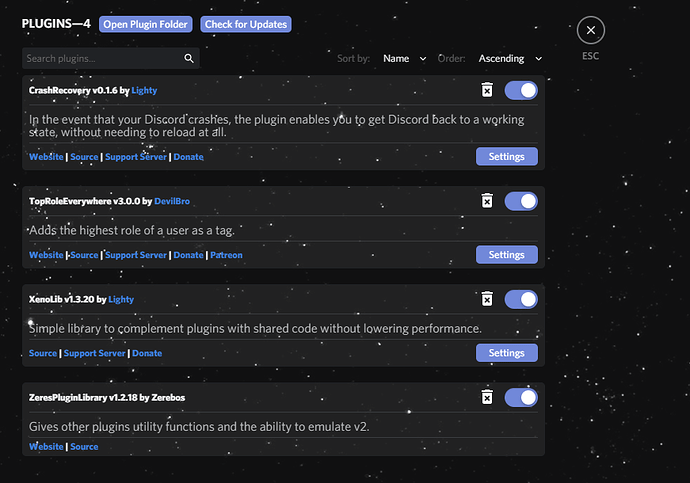The height and width of the screenshot is (483, 690).
Task: Open TopRoleEverywhere Source link
Action: (84, 255)
